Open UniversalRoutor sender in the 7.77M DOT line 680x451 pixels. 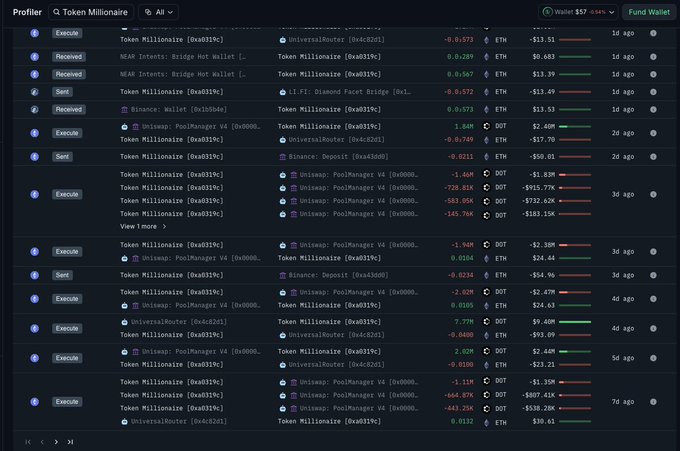[179, 322]
